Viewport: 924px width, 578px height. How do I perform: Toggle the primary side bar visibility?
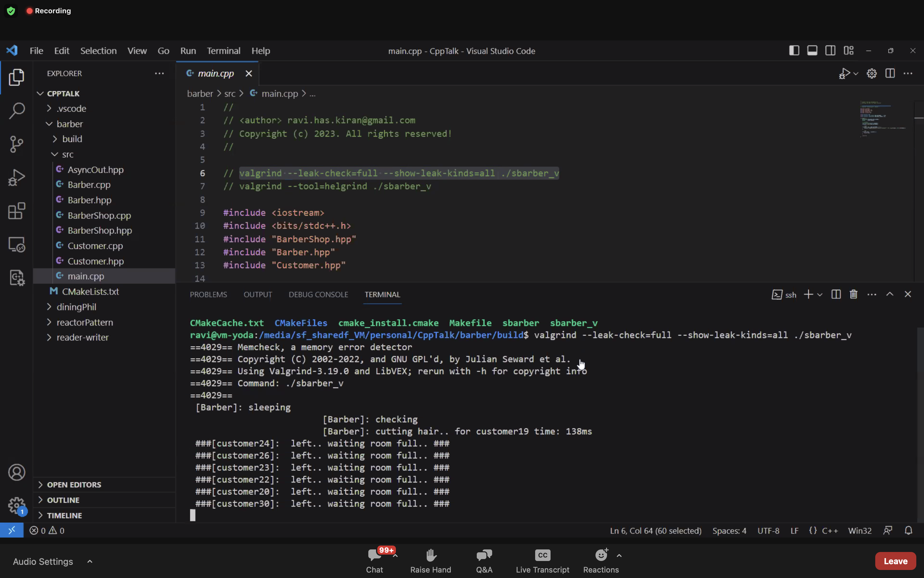[x=794, y=50]
